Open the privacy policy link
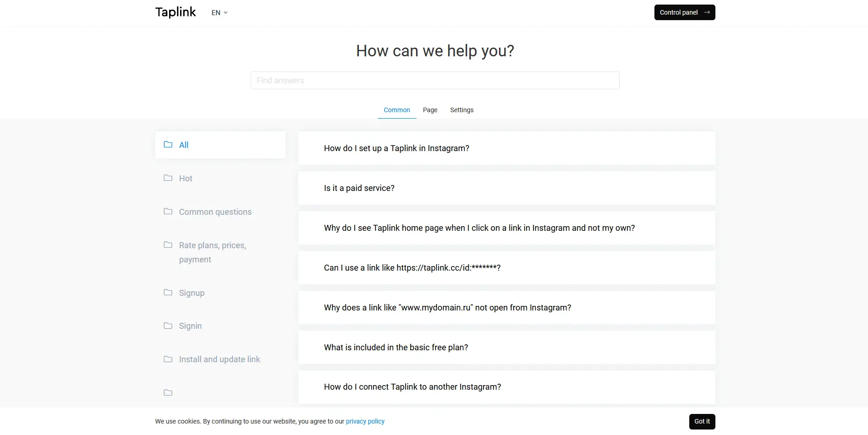The image size is (868, 435). 365,421
